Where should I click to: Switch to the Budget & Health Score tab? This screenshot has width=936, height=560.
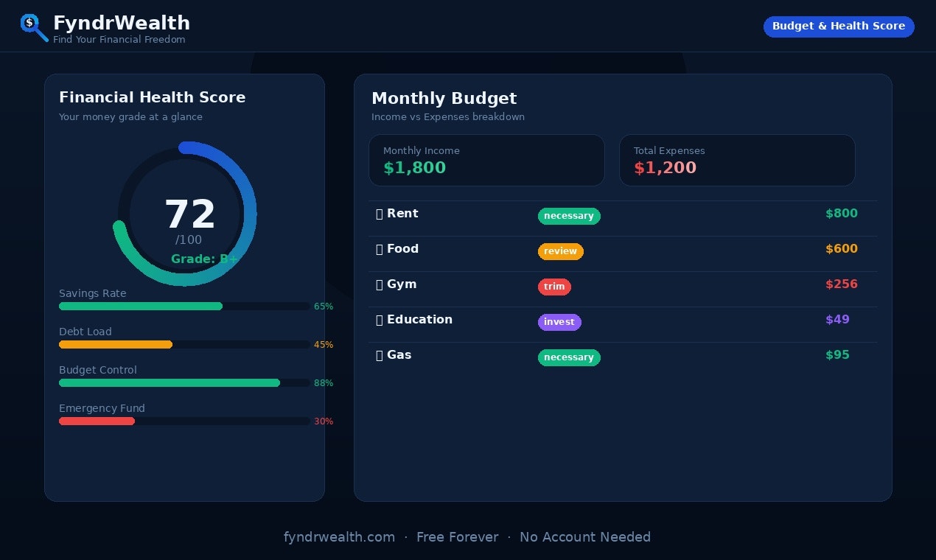point(839,27)
